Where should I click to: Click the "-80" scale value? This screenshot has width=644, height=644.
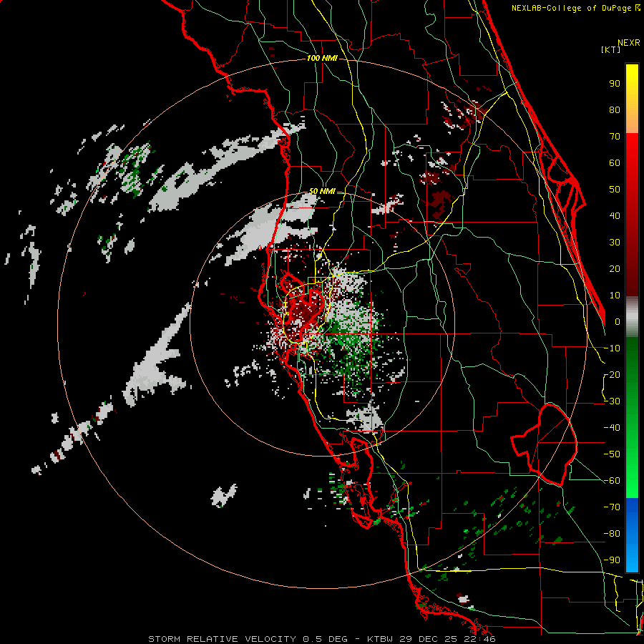click(612, 534)
